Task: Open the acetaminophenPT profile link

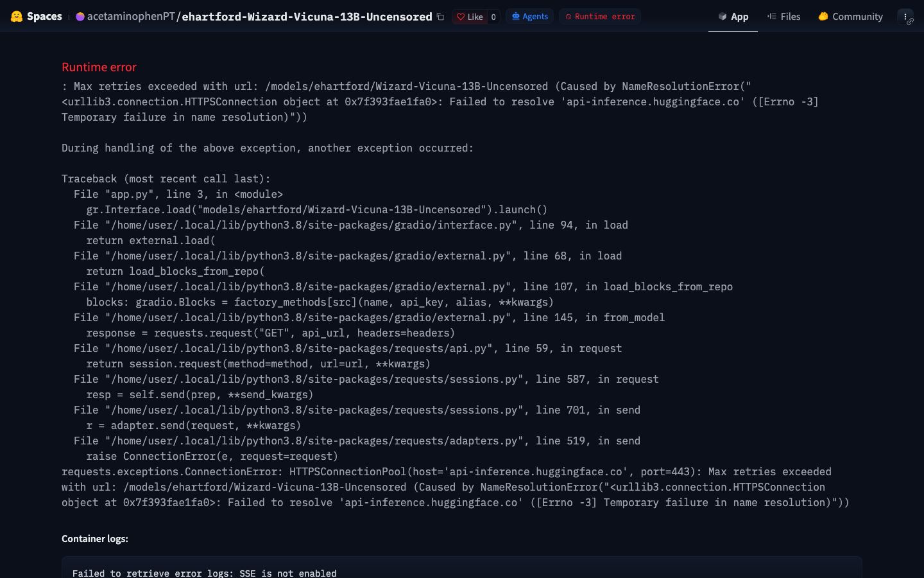Action: point(131,17)
